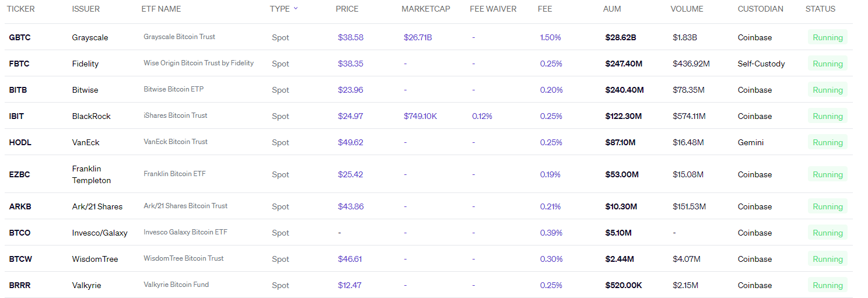Sort by the AUM column header
The height and width of the screenshot is (298, 868).
(612, 9)
